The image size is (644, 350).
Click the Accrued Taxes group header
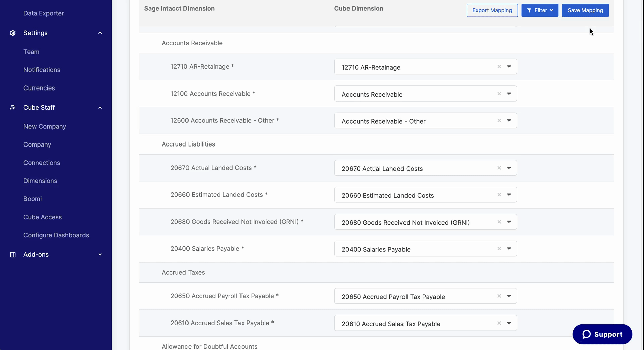pyautogui.click(x=183, y=272)
